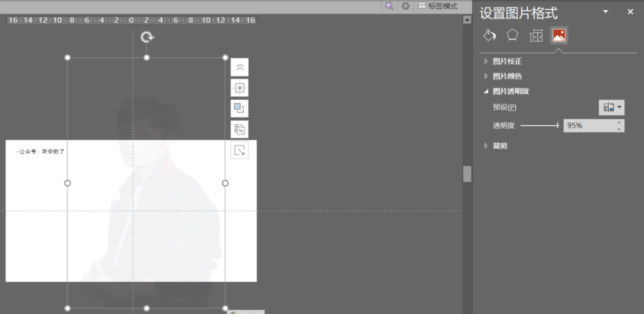Open the Effects pentagon tab icon

(x=512, y=36)
